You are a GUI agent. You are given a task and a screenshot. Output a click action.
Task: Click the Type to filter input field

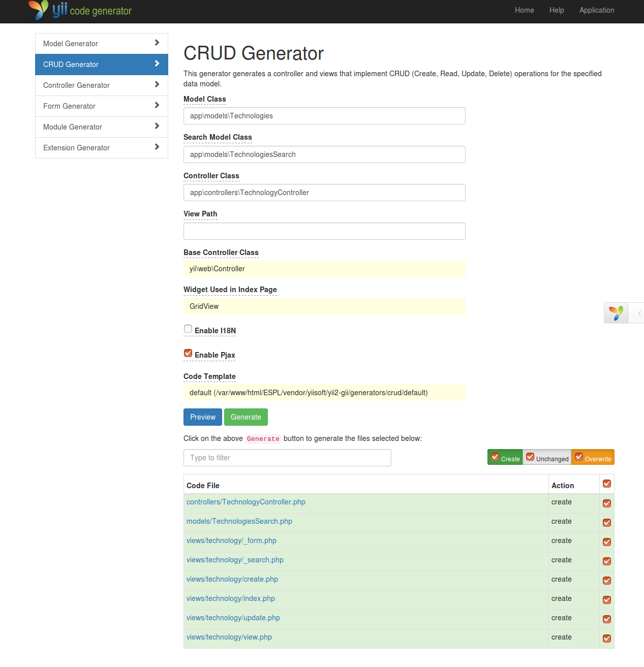[287, 457]
